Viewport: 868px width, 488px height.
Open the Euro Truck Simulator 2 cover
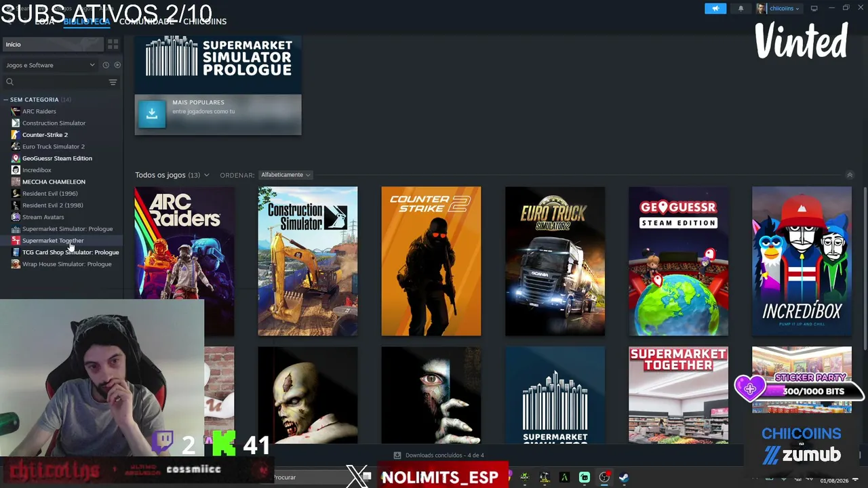coord(555,261)
